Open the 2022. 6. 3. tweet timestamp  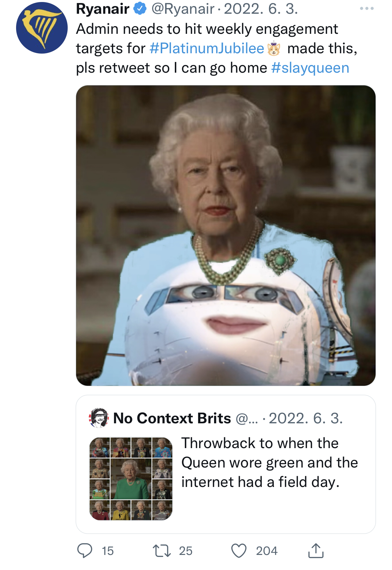(261, 9)
